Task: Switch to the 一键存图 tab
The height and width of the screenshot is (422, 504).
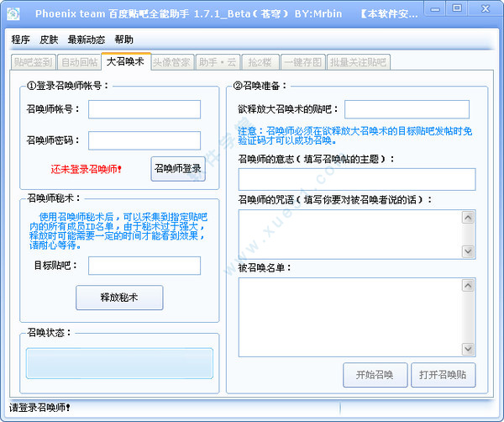Action: (303, 62)
